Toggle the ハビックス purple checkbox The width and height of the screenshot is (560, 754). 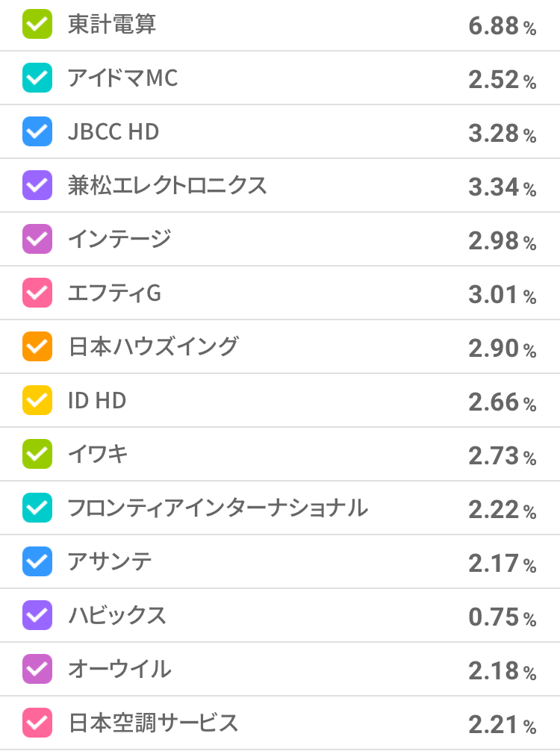click(x=37, y=616)
